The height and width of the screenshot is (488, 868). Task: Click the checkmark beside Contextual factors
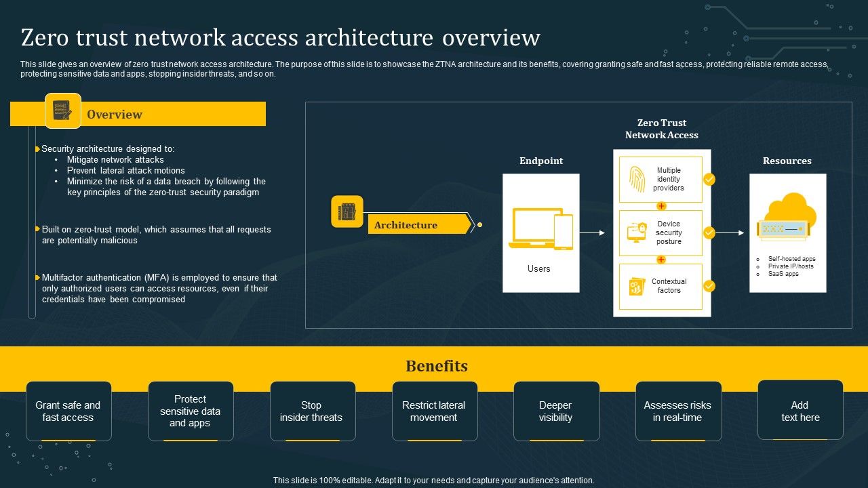709,286
